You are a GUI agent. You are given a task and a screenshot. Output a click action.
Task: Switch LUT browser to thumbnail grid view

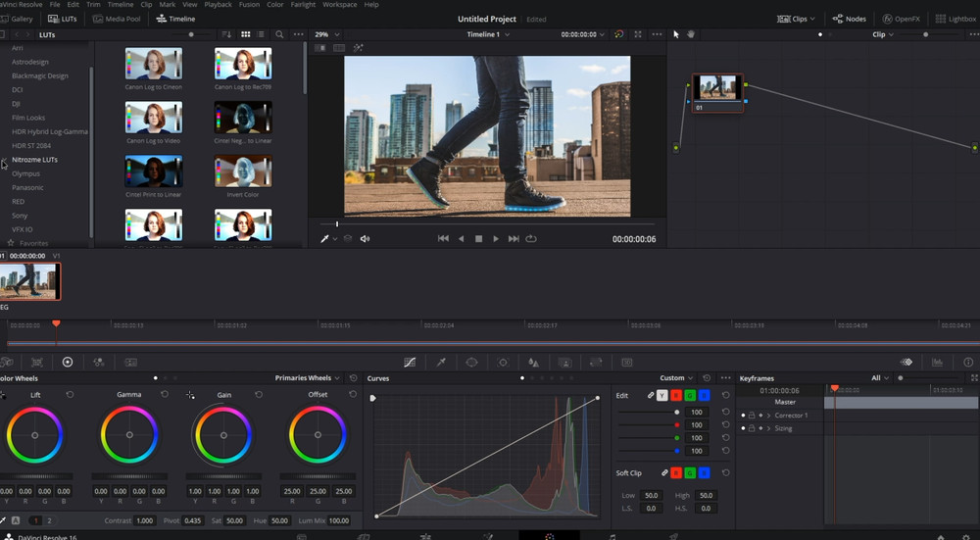pos(246,34)
